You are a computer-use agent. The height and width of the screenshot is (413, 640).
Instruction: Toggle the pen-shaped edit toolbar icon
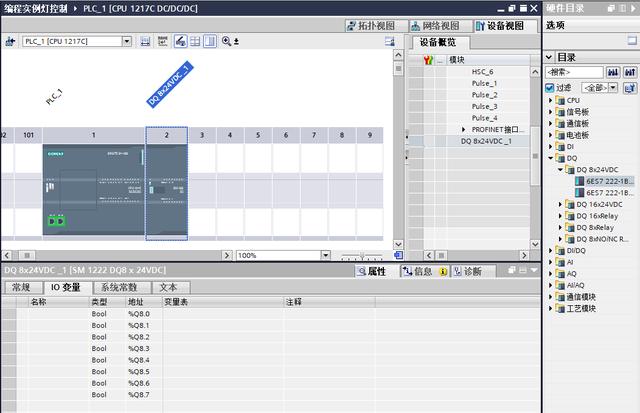180,41
